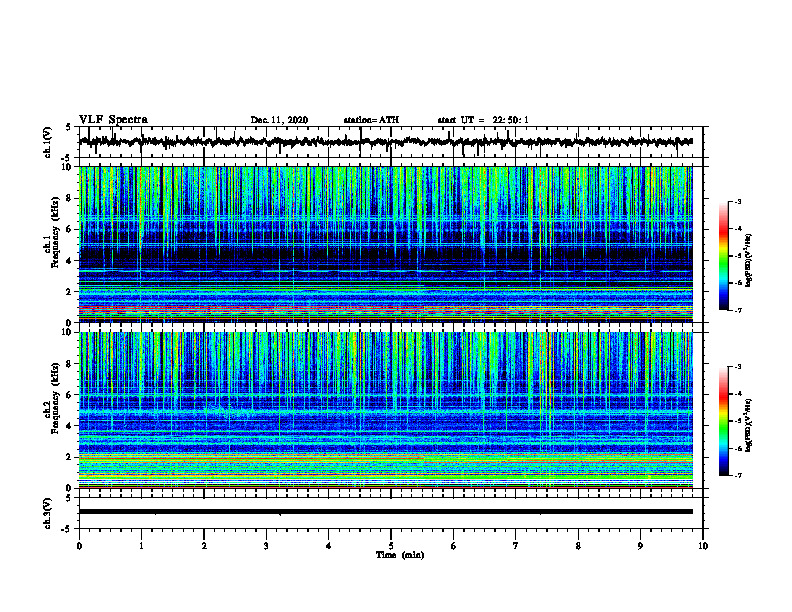Click the "-3" label on ch.1 colorbar
This screenshot has width=792, height=612.
738,202
